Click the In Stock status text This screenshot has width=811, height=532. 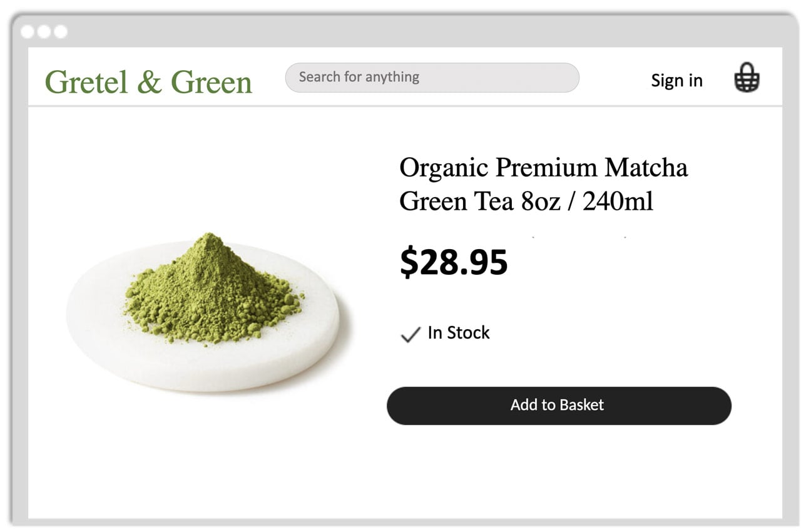click(x=458, y=333)
